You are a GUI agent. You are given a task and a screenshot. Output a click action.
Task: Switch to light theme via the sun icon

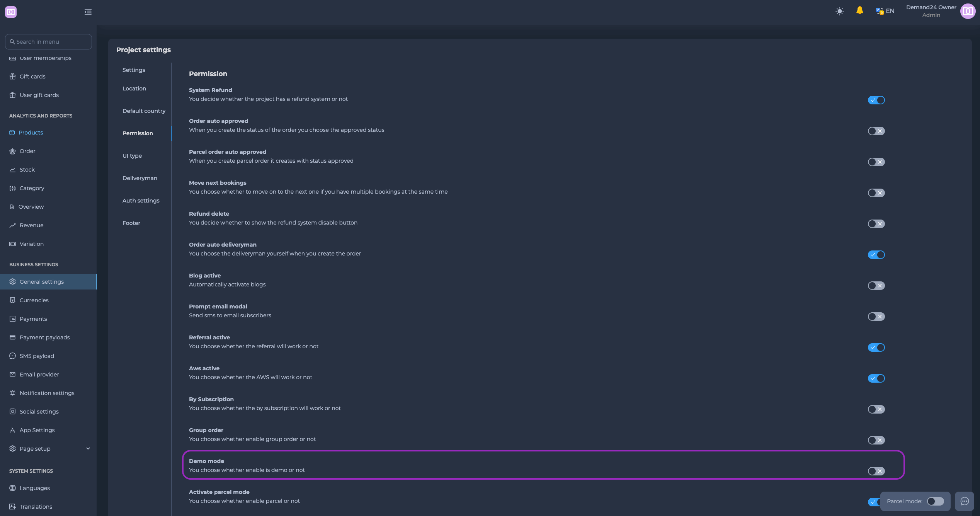point(839,11)
